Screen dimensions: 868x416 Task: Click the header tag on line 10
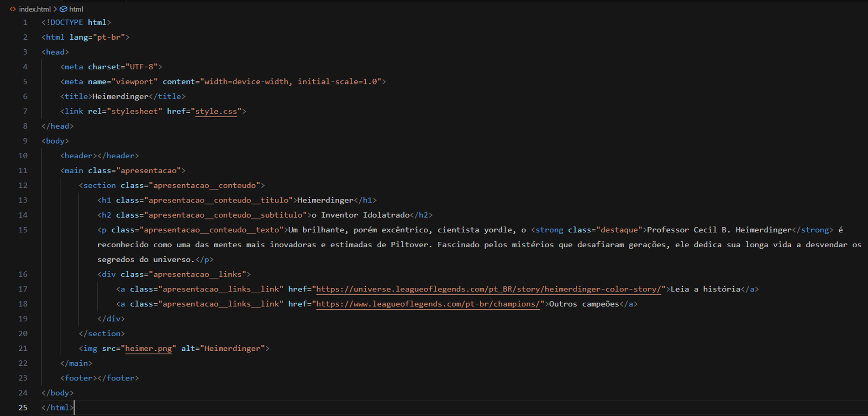[x=100, y=156]
